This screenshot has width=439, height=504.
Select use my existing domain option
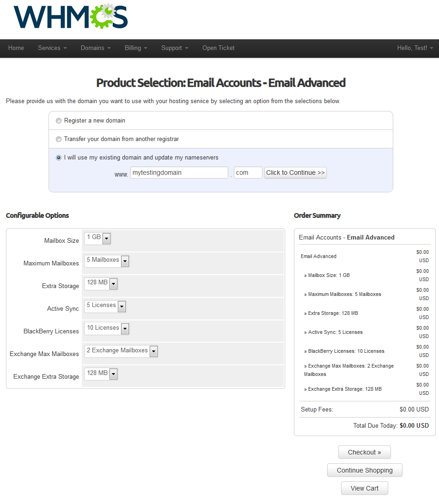(58, 158)
